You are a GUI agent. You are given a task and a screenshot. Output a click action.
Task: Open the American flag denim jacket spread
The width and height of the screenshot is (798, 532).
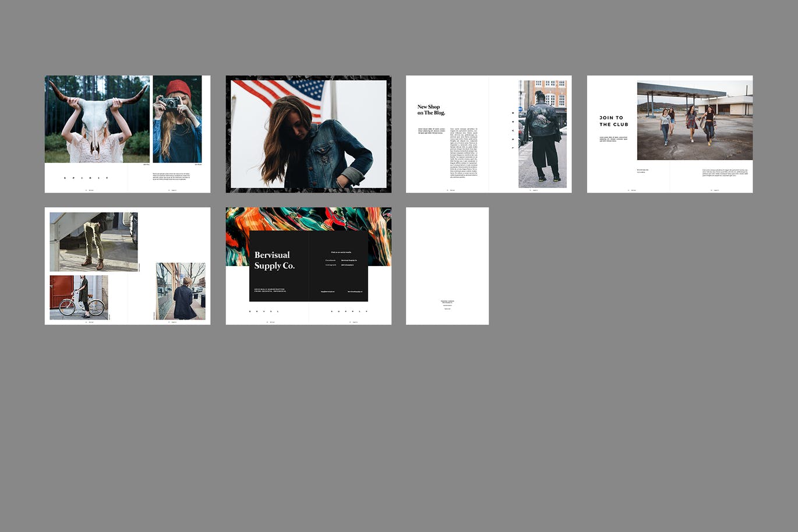(308, 134)
